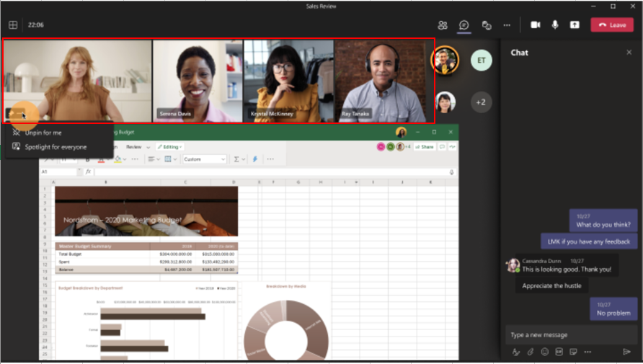Image resolution: width=643 pixels, height=364 pixels.
Task: Click the woman's avatar beside the +2 bubble
Action: [x=445, y=102]
